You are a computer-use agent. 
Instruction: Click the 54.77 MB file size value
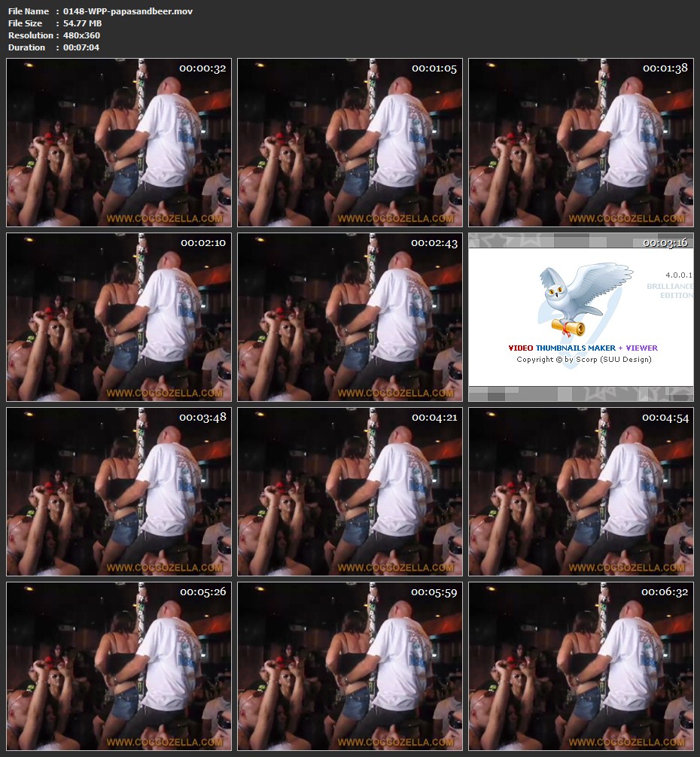83,23
